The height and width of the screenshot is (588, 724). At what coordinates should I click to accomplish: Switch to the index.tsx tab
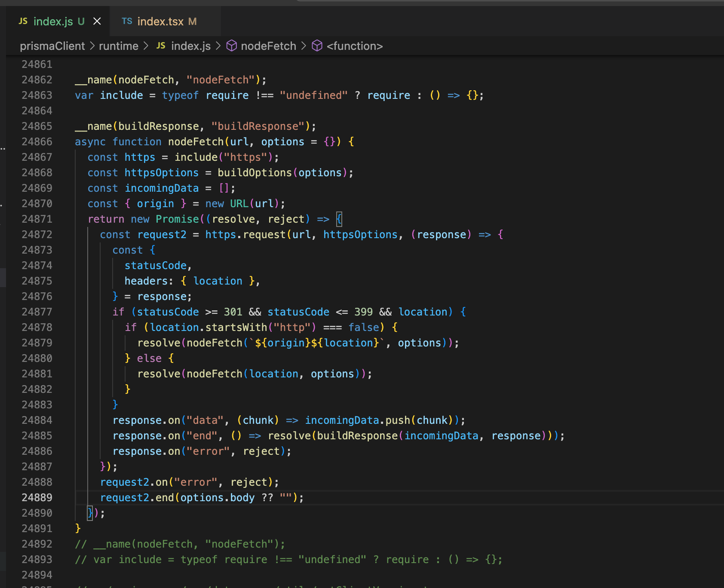tap(160, 21)
